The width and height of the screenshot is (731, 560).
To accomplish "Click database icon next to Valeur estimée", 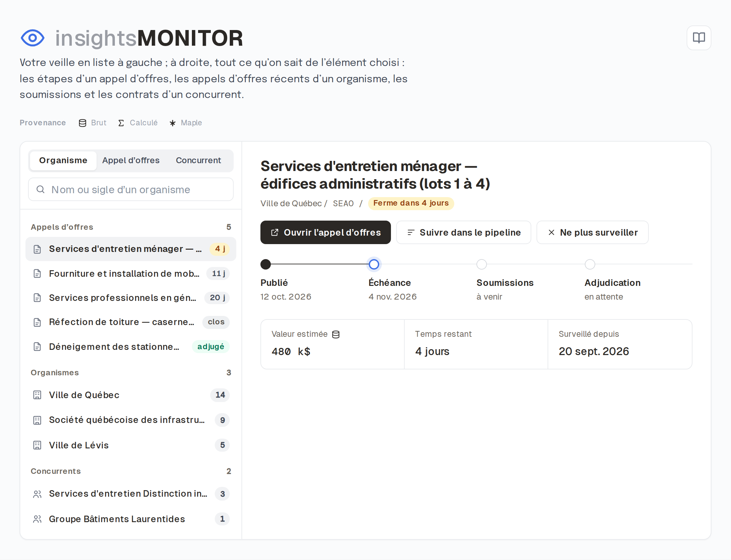I will 336,334.
